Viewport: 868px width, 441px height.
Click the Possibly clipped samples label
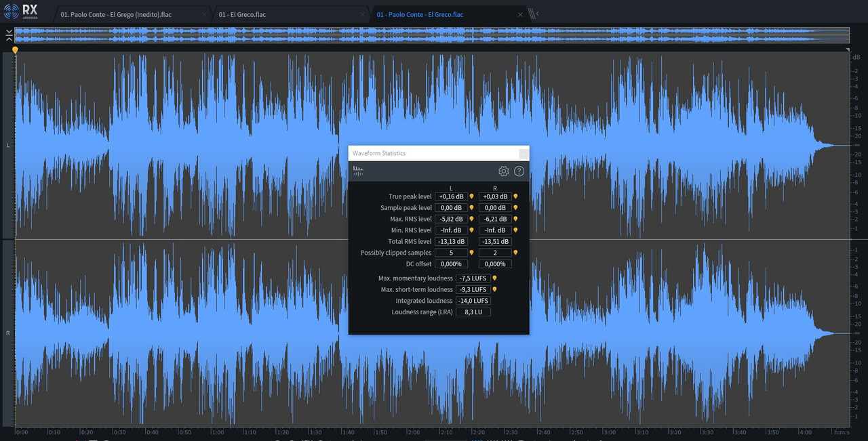click(396, 253)
